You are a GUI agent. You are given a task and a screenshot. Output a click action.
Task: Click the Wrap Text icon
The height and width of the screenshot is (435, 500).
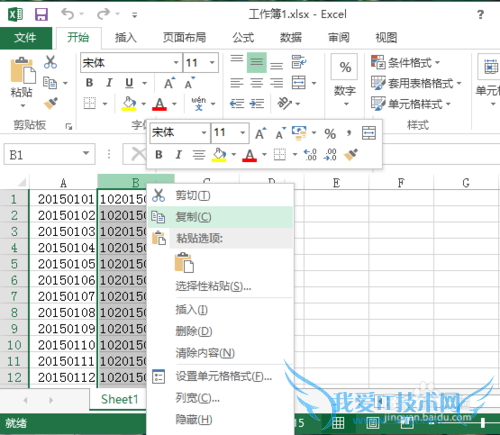coord(299,62)
